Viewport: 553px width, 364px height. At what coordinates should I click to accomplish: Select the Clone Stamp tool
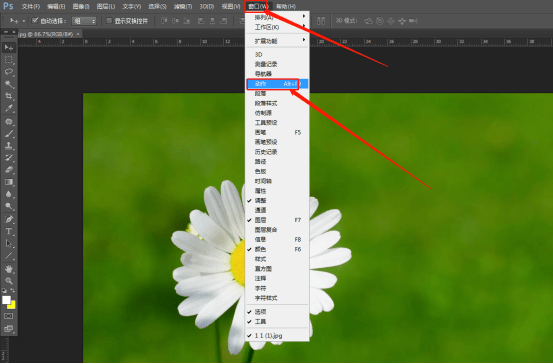[x=9, y=146]
